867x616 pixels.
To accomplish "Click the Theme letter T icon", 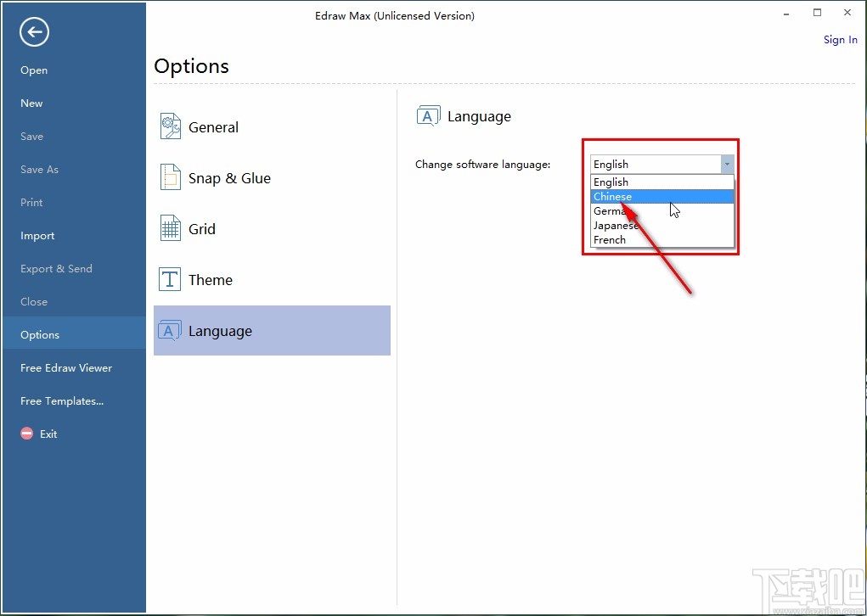I will point(170,279).
